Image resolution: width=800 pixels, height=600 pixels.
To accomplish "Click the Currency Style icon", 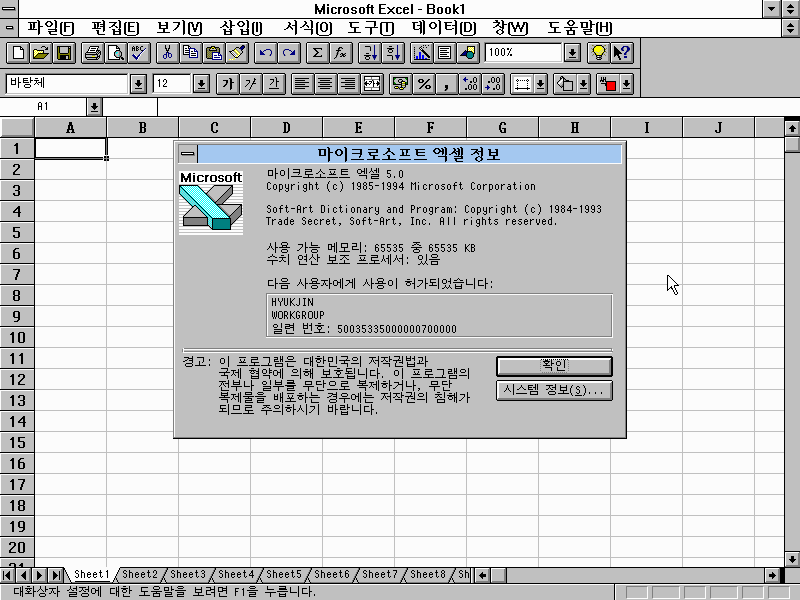I will tap(401, 84).
